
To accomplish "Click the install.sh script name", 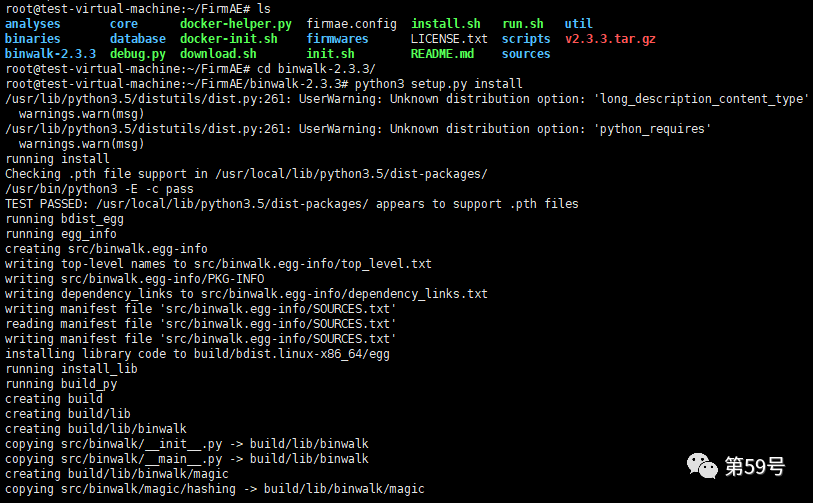I will [445, 23].
